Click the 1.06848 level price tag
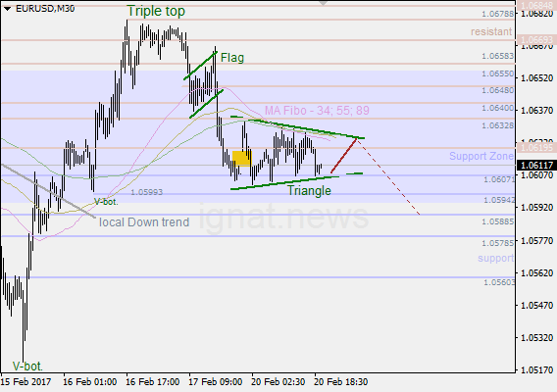 point(536,5)
